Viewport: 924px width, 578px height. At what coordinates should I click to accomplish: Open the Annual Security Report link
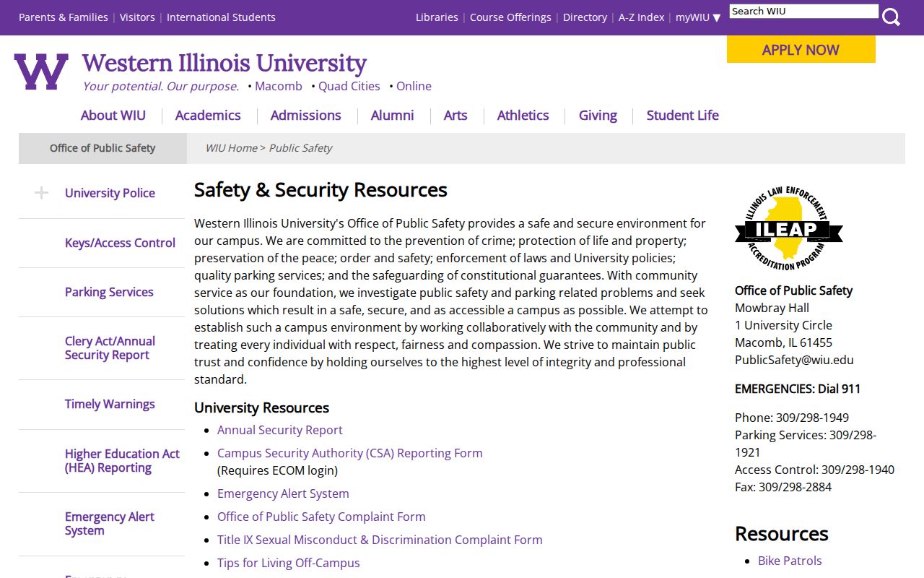point(280,430)
